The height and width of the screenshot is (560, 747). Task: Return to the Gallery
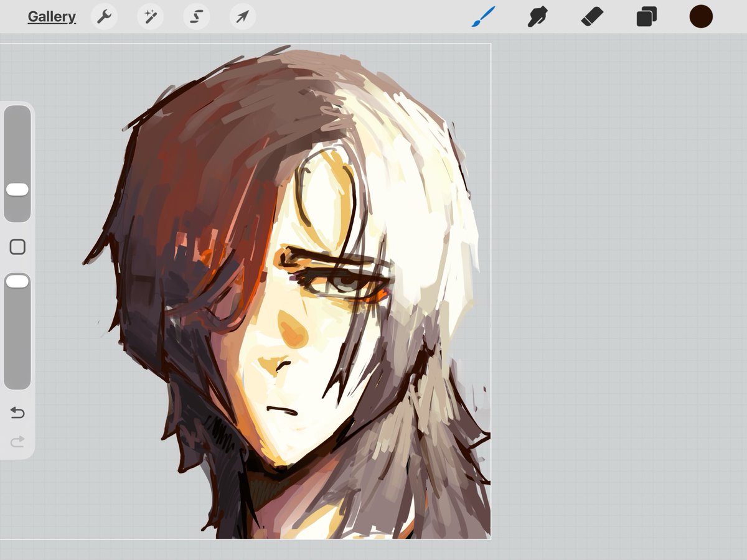tap(52, 17)
